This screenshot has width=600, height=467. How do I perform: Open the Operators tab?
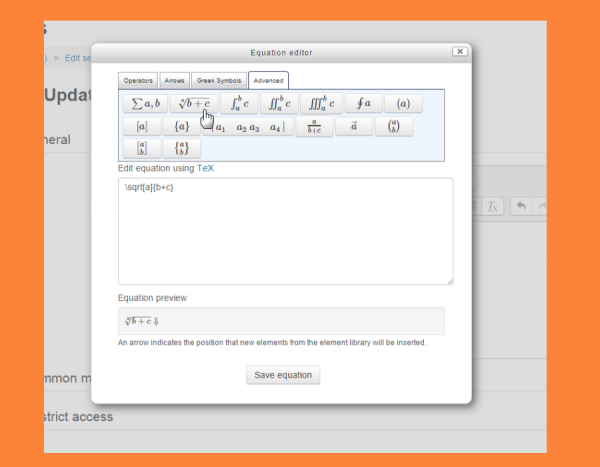(x=138, y=80)
